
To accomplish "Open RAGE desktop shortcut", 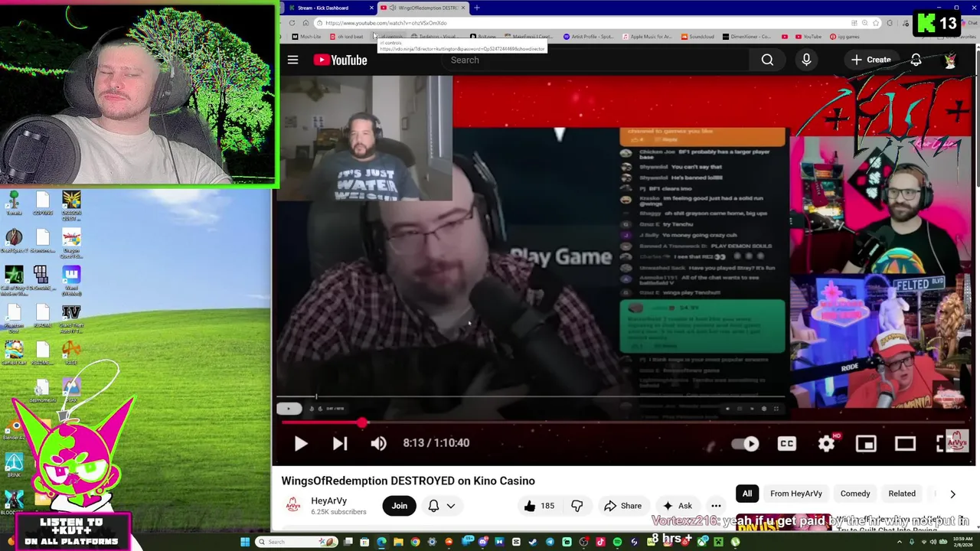I will point(71,352).
